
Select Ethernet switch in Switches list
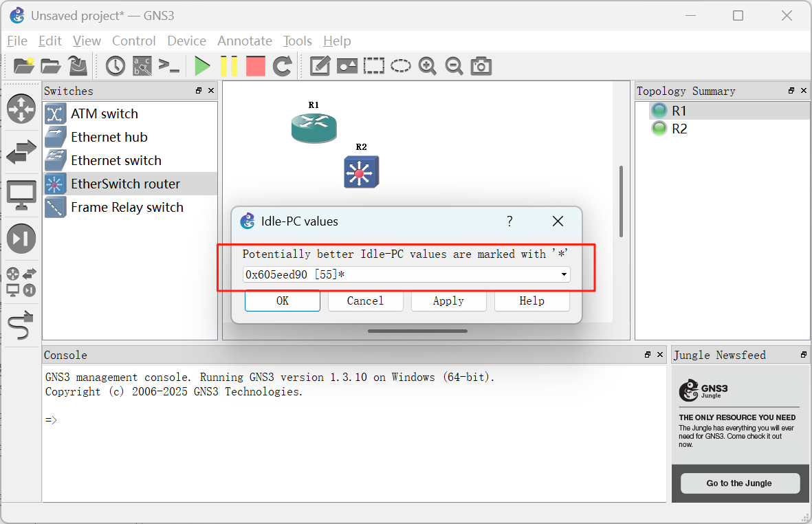[x=131, y=160]
